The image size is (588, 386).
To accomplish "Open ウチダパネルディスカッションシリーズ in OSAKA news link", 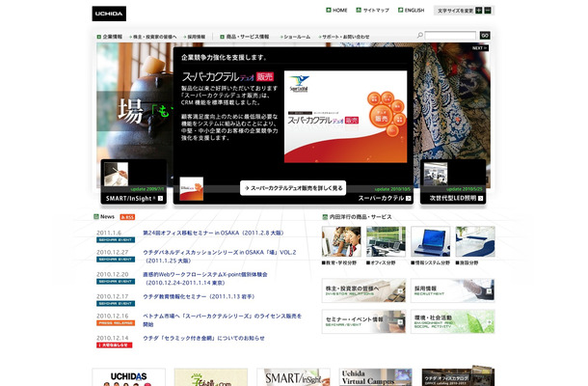I will click(x=220, y=256).
